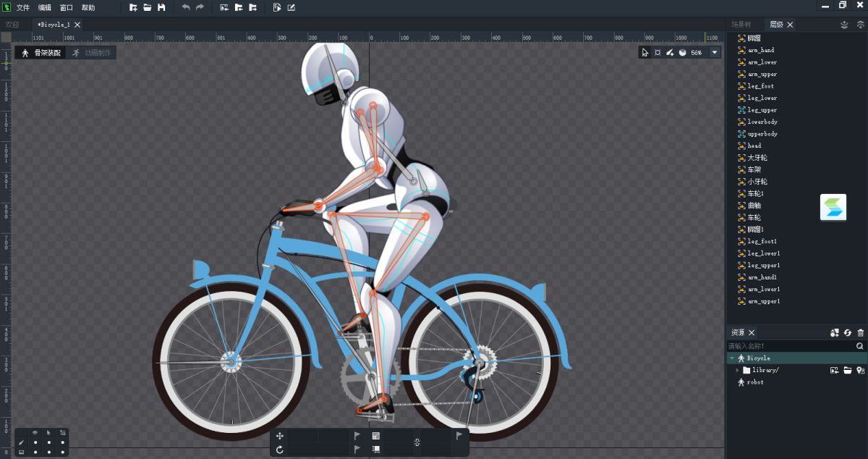
Task: Click the search icon in resources panel
Action: 860,346
